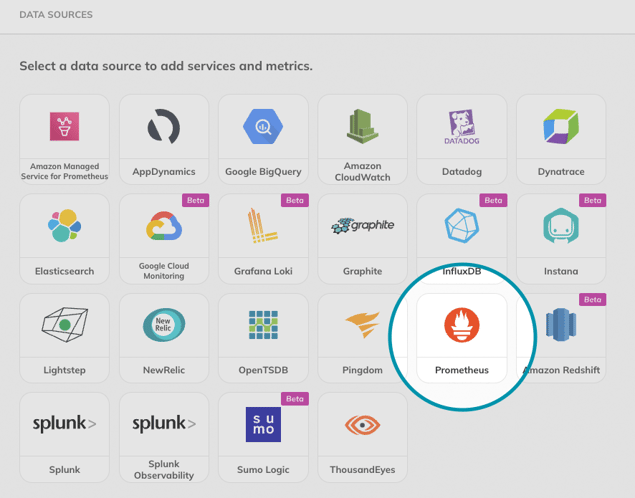The width and height of the screenshot is (635, 498).
Task: Click the Google Cloud Monitoring label
Action: coord(164,271)
